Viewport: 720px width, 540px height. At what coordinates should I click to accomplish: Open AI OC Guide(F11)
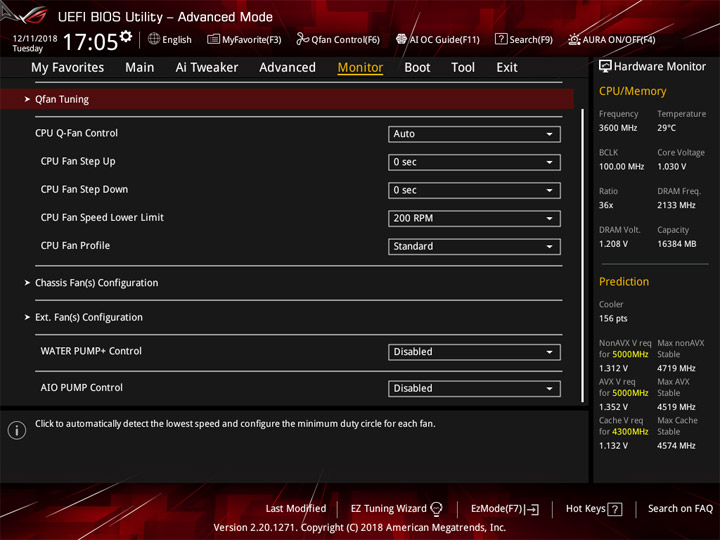pyautogui.click(x=438, y=39)
